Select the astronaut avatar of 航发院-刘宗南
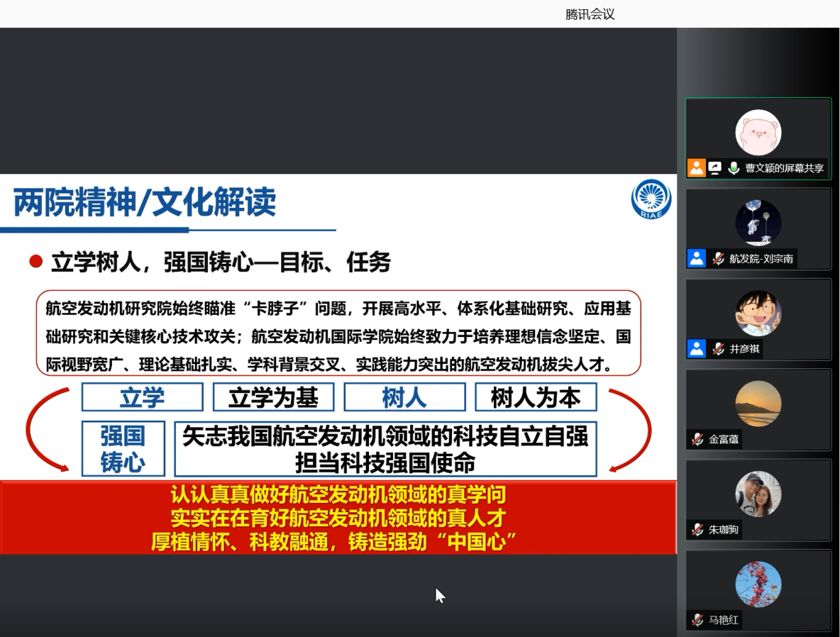The height and width of the screenshot is (637, 840). [x=758, y=223]
